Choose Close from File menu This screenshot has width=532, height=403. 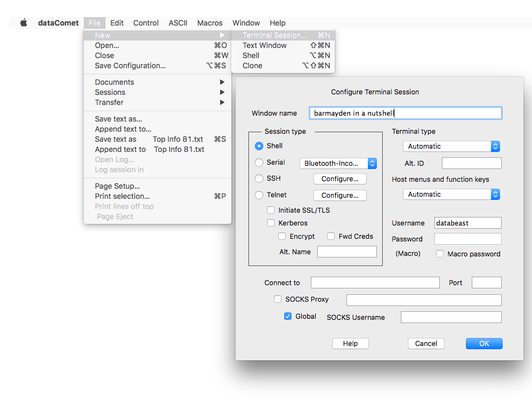click(157, 55)
